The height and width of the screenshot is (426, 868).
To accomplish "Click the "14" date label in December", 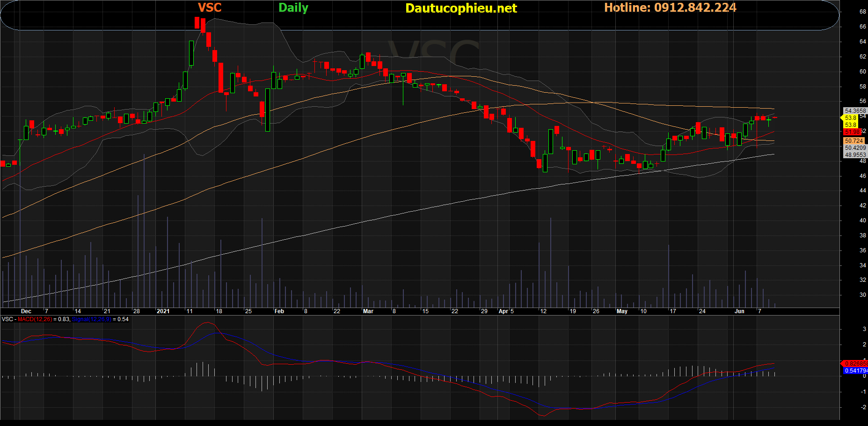I will tap(78, 311).
